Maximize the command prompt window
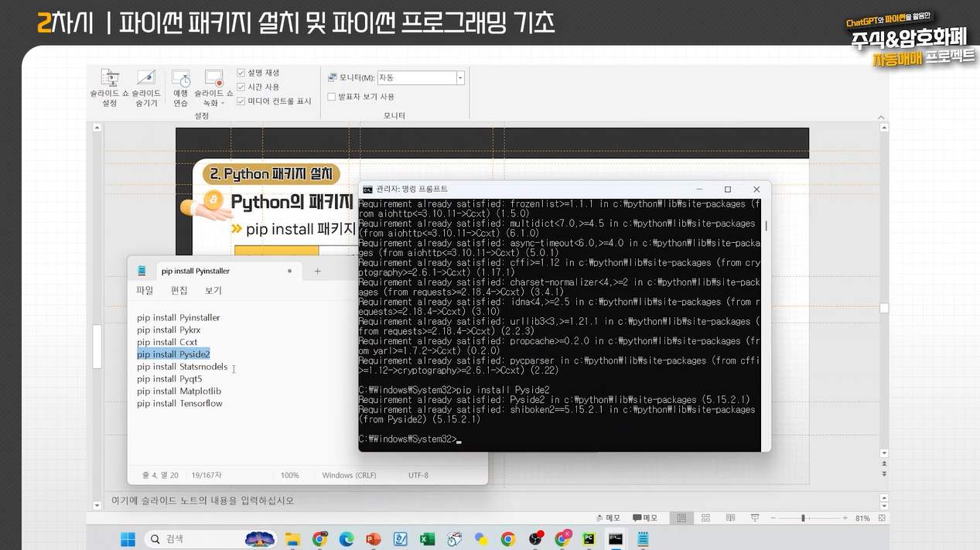 [728, 190]
